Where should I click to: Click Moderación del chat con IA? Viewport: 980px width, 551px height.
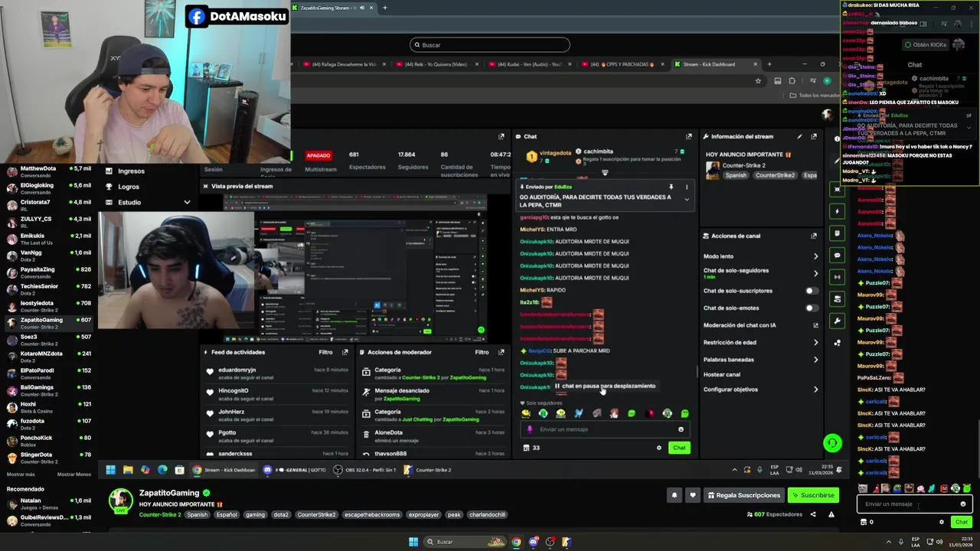point(761,325)
